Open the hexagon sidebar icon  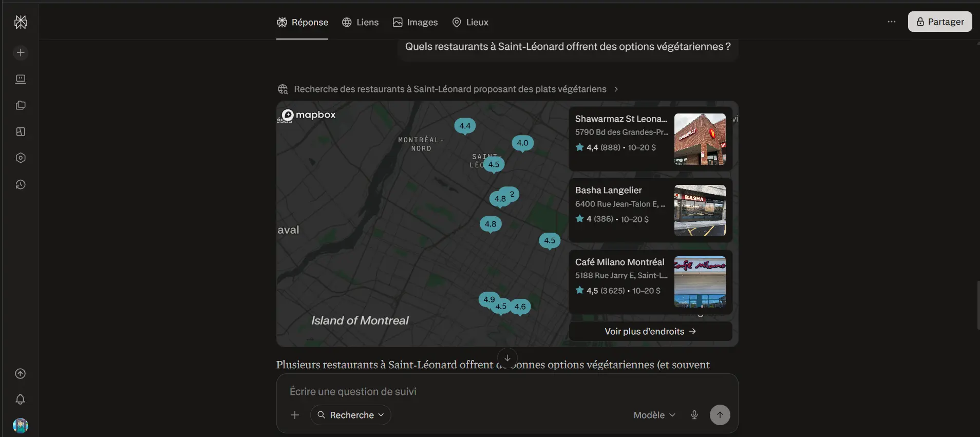click(x=21, y=158)
